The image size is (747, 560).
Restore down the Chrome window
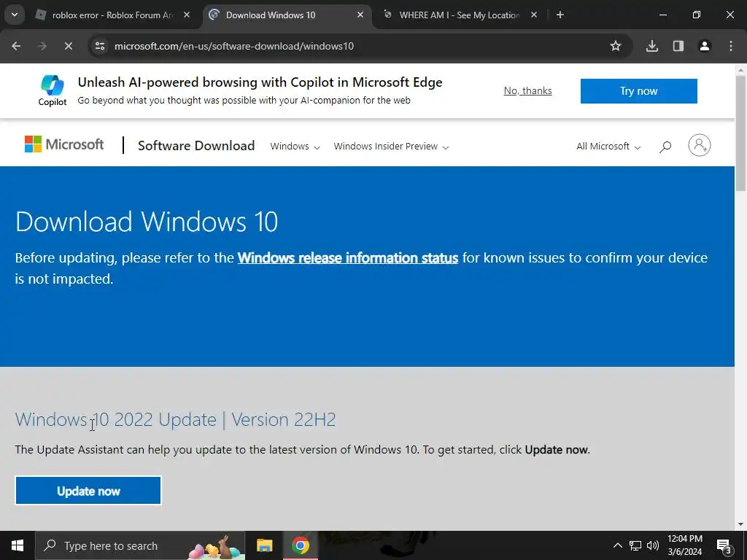click(x=697, y=15)
